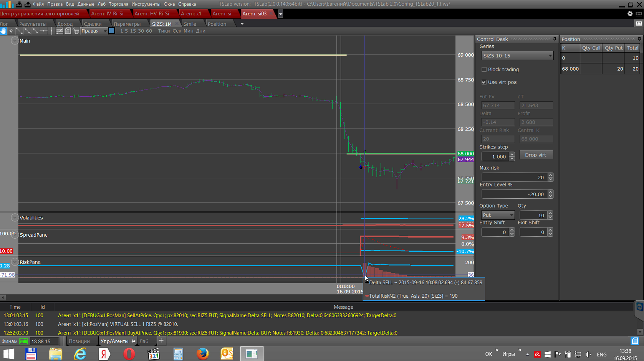Open the Option Type Put dropdown
This screenshot has height=361, width=644.
[x=497, y=215]
